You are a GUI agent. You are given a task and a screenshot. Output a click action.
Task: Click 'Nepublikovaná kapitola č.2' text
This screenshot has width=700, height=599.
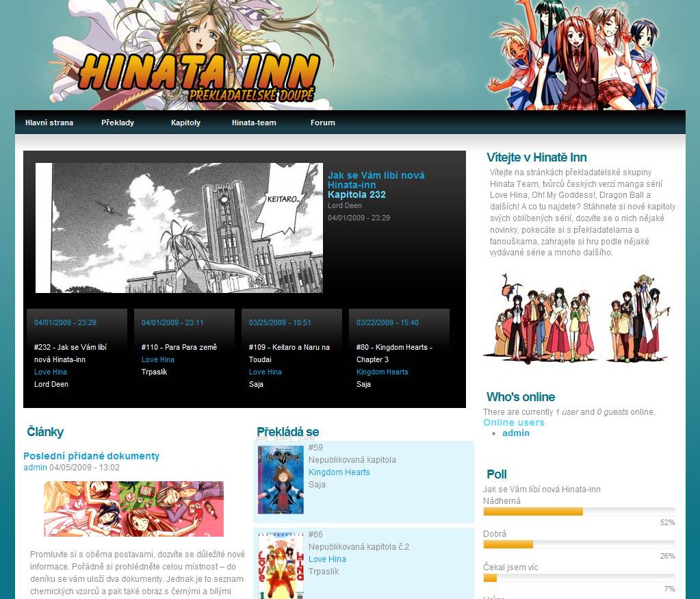[x=359, y=547]
